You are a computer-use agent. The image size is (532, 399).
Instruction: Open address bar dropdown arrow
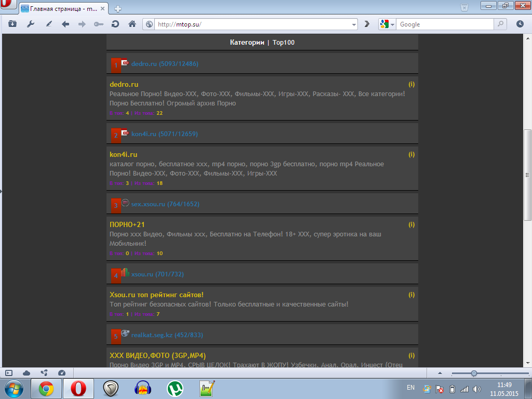tap(354, 24)
